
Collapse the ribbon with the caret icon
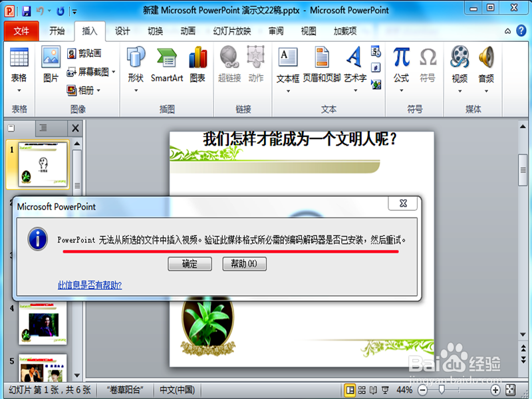point(507,31)
